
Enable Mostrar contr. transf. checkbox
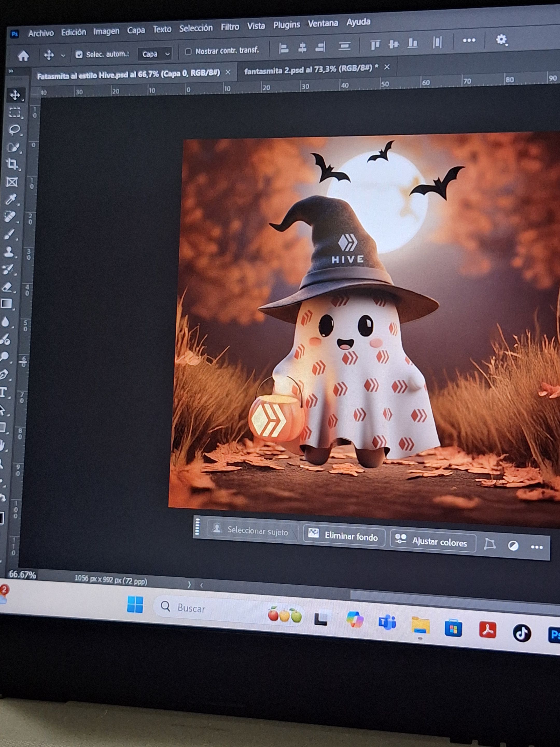tap(188, 52)
